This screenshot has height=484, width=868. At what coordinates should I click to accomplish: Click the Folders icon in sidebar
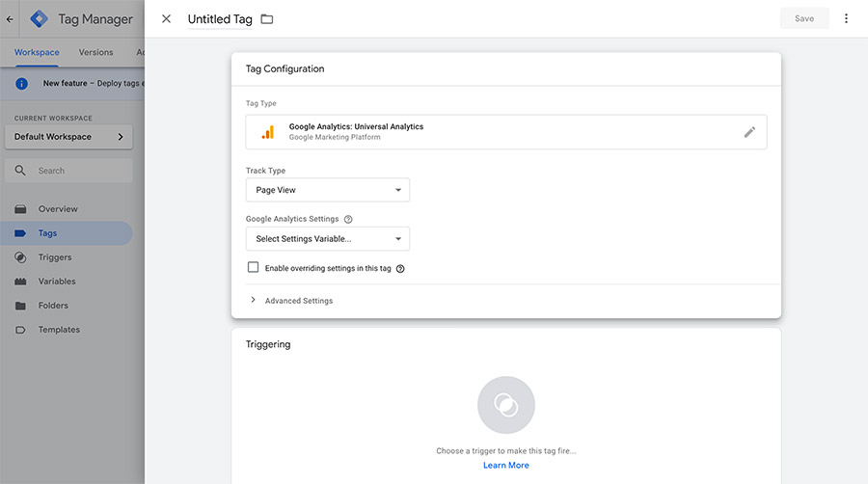(20, 306)
